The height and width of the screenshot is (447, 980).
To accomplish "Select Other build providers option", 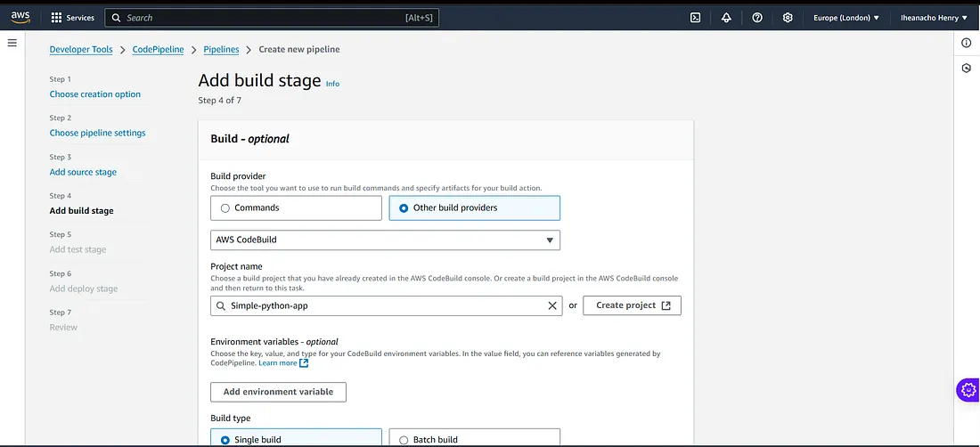I will pyautogui.click(x=474, y=207).
